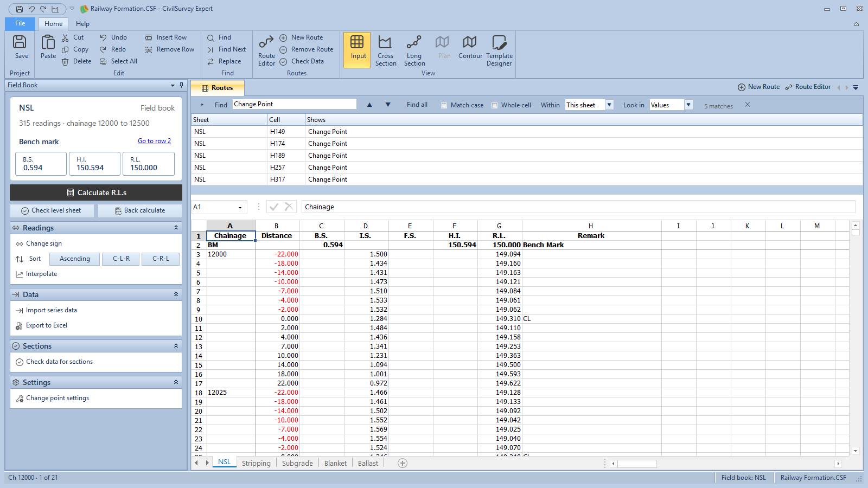Open the Contour view

pos(470,48)
